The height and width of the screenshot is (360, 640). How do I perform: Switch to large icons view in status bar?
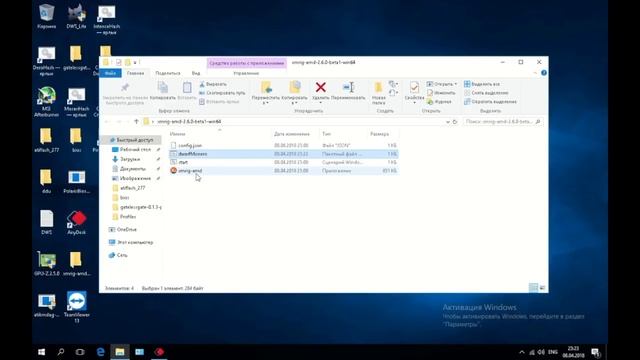542,288
